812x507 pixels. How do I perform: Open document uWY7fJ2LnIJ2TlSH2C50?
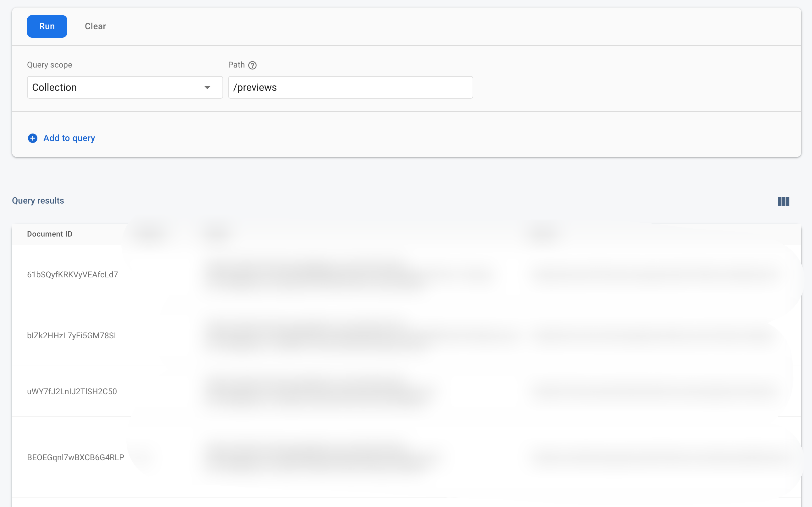coord(71,391)
